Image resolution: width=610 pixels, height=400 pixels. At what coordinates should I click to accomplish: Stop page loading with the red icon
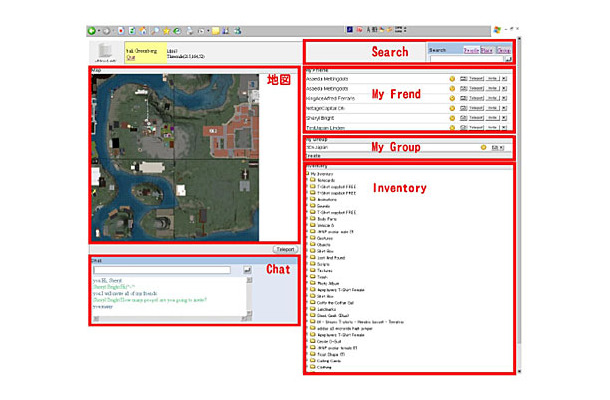pos(121,31)
